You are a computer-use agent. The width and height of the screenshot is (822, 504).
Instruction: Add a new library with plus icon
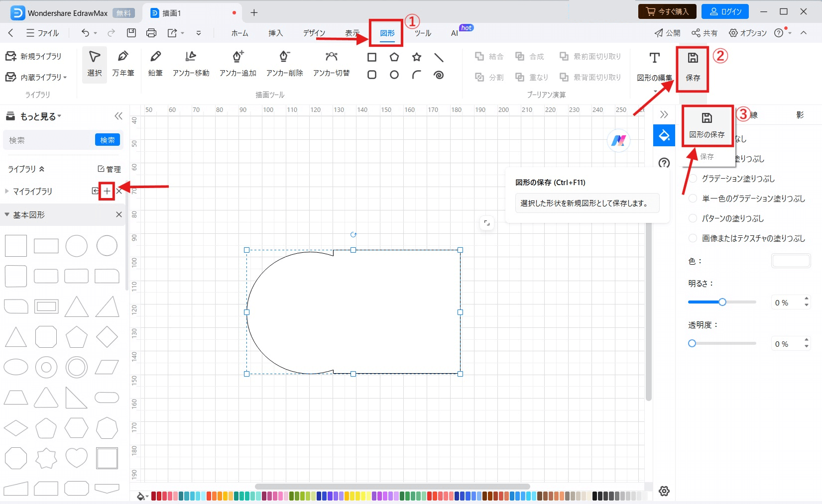tap(107, 191)
